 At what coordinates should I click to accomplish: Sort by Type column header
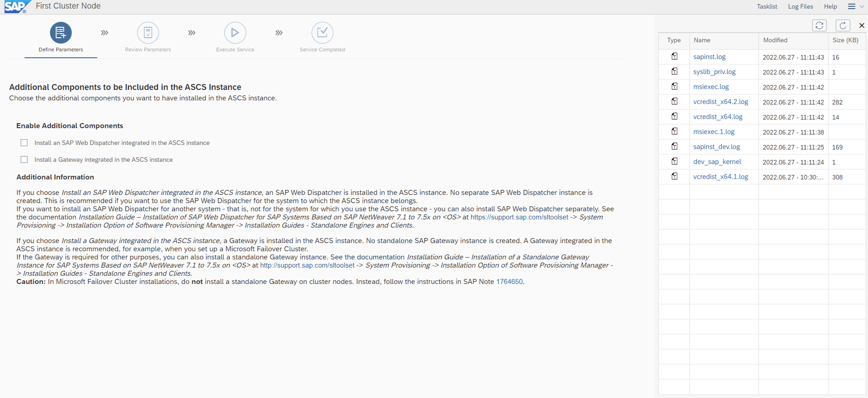tap(674, 40)
